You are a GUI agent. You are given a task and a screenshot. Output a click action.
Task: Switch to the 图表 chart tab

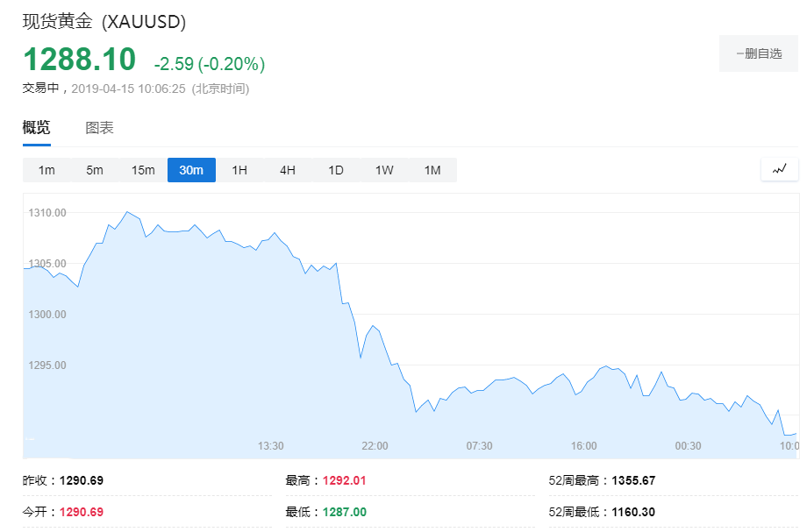[99, 127]
